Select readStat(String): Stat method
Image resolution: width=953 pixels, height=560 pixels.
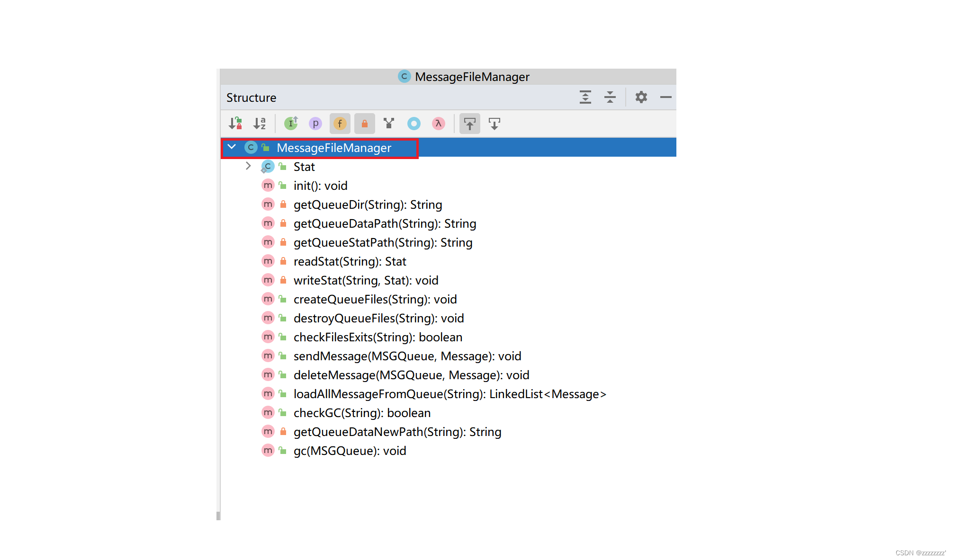[x=449, y=261]
